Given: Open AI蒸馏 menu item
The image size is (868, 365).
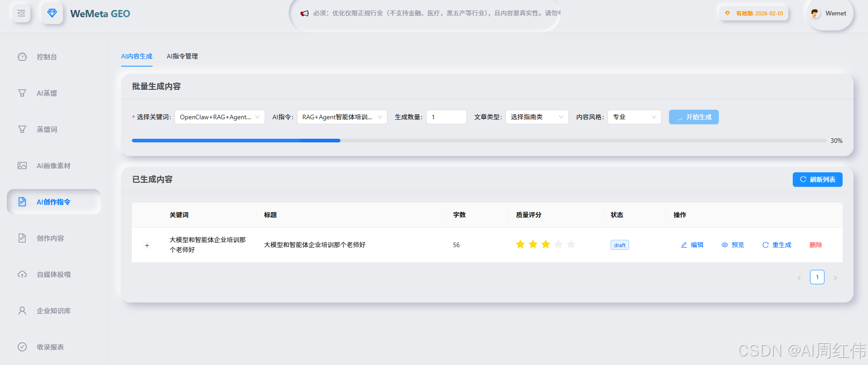Looking at the screenshot, I should pyautogui.click(x=54, y=93).
